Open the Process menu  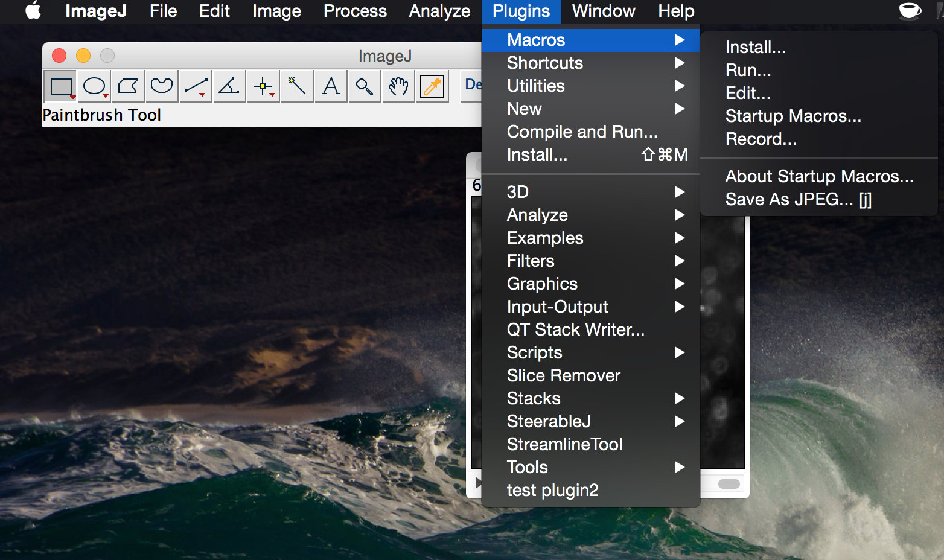click(355, 11)
